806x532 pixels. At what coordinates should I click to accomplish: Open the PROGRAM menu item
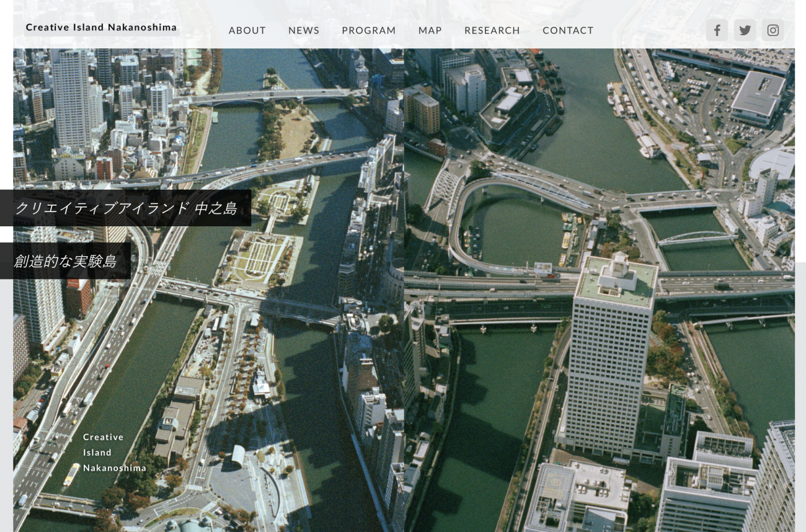(369, 30)
